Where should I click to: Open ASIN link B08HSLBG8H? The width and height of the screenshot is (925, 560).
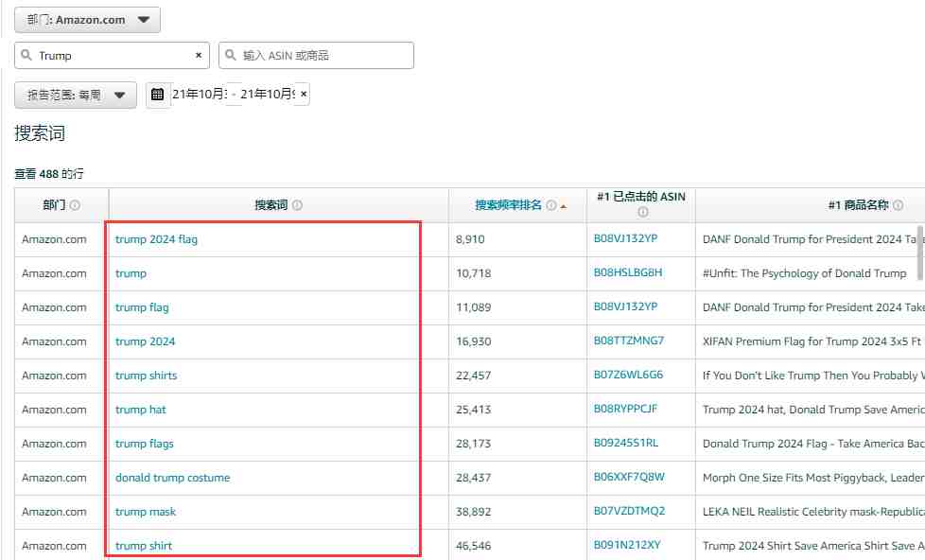(x=628, y=272)
